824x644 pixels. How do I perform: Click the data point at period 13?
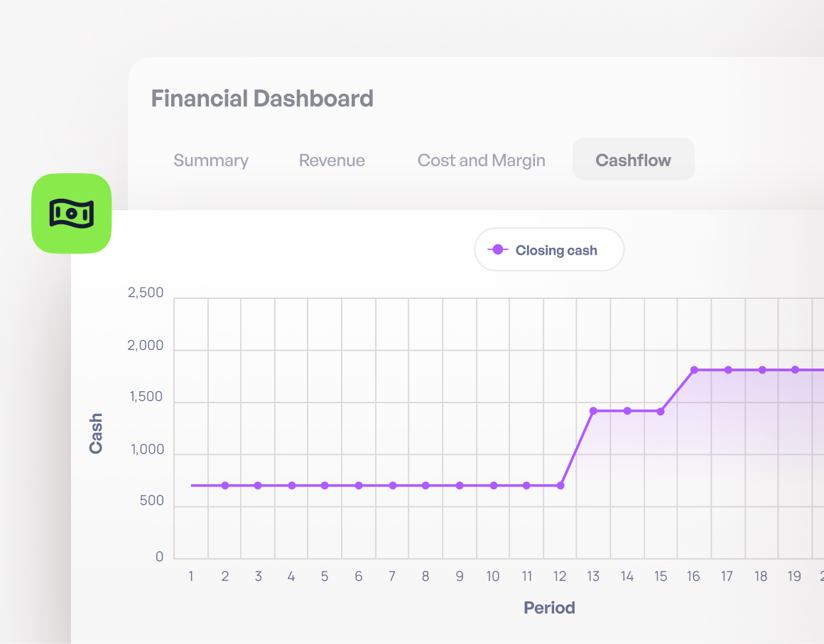click(x=593, y=410)
